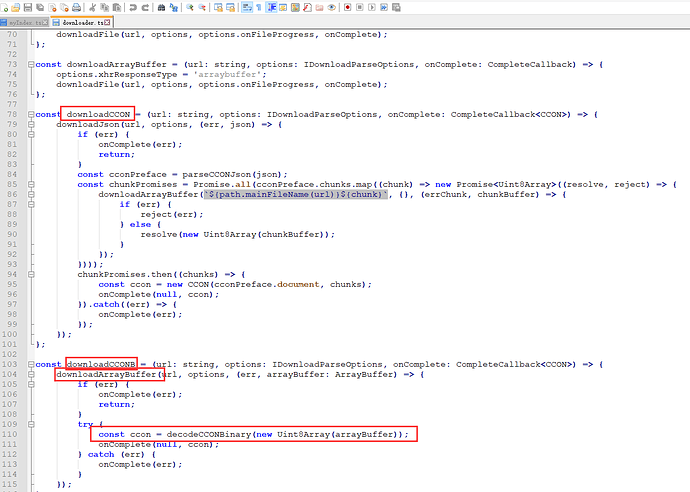Click 'decodeCCONBinary' on line 110
The height and width of the screenshot is (492, 690).
[x=209, y=434]
